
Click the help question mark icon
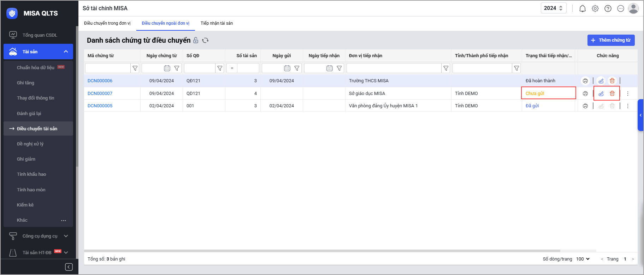608,8
